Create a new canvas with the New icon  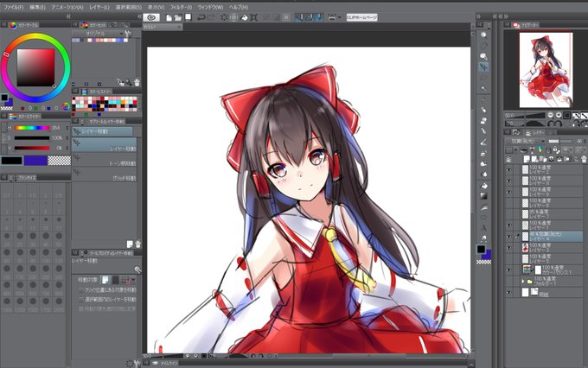click(169, 17)
